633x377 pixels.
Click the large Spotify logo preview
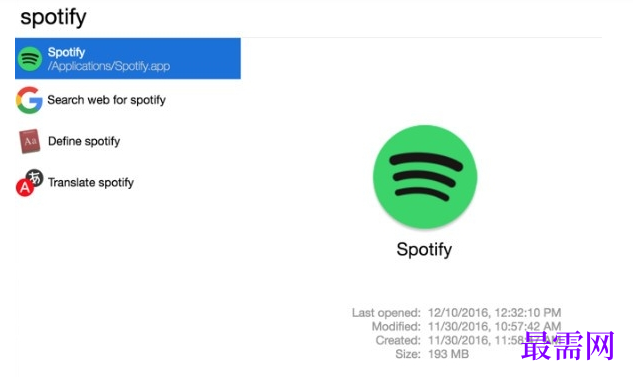pyautogui.click(x=425, y=177)
